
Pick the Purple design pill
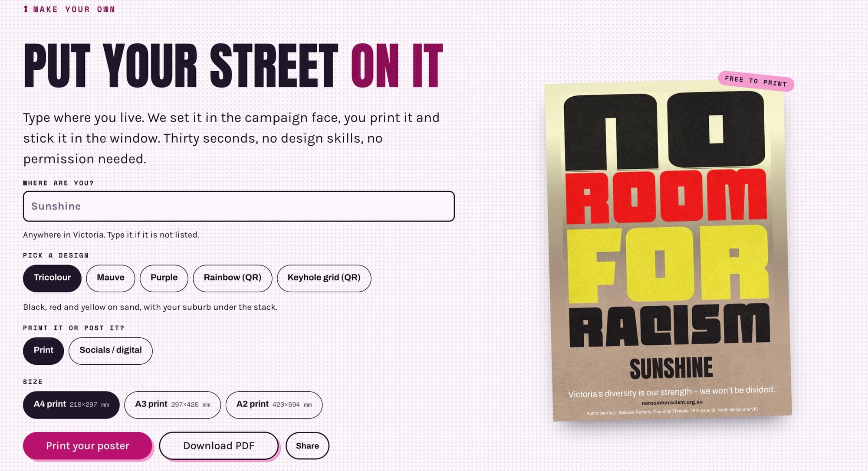point(164,278)
